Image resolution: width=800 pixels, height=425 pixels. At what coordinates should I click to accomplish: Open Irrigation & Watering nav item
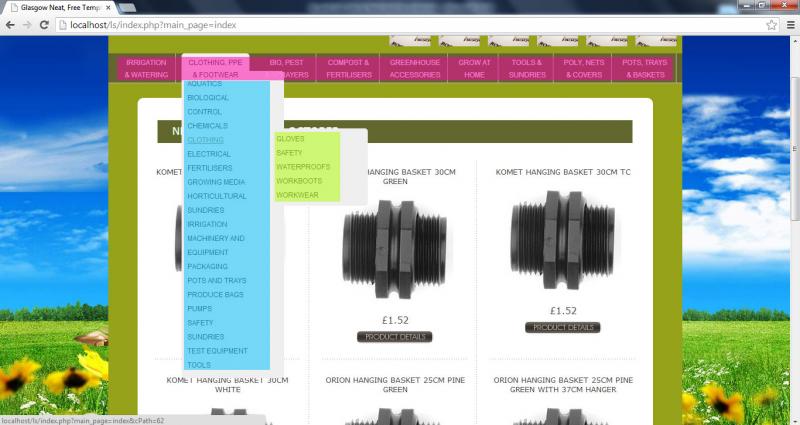pos(146,68)
